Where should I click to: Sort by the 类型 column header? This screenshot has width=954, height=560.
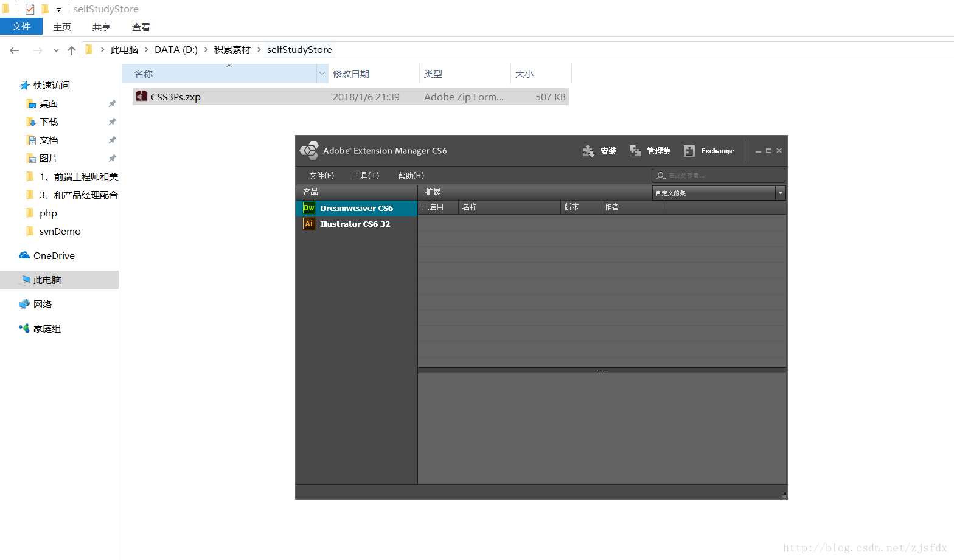tap(465, 74)
